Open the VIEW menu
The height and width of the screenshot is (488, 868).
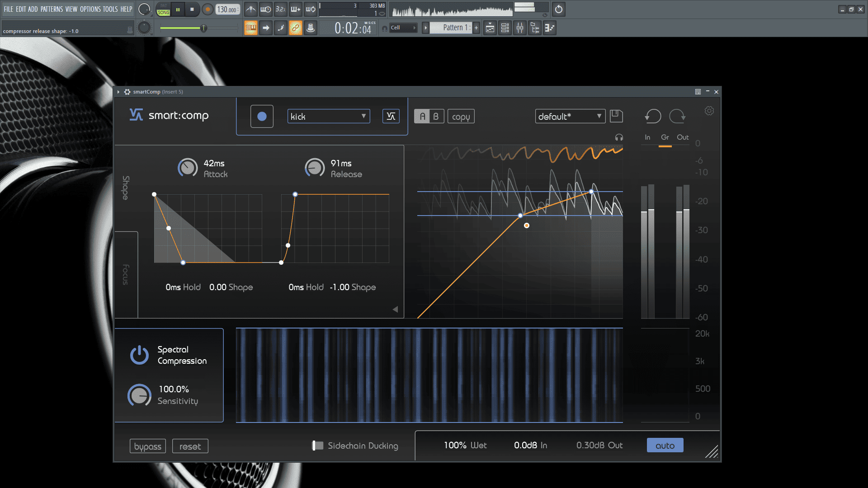pos(71,9)
